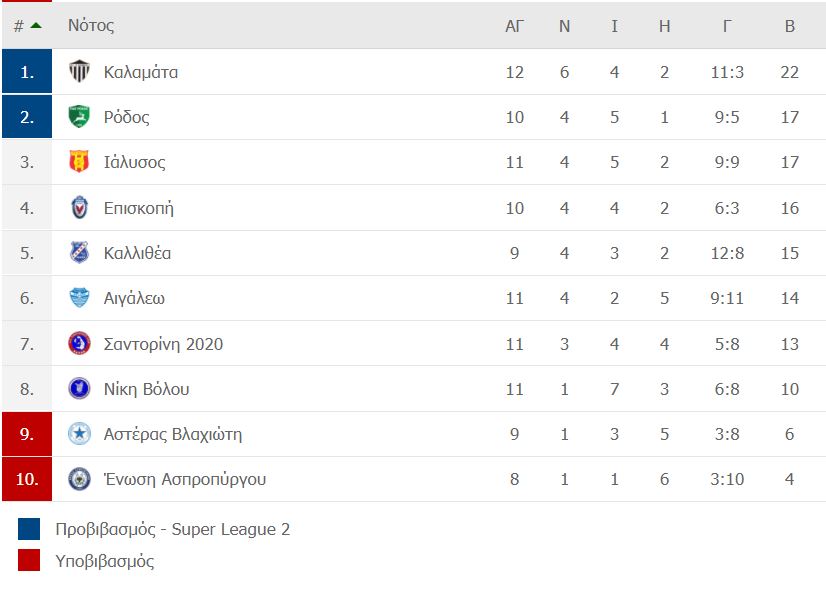This screenshot has width=826, height=589.
Task: Open the Καλαμάτα team link
Action: (x=141, y=72)
